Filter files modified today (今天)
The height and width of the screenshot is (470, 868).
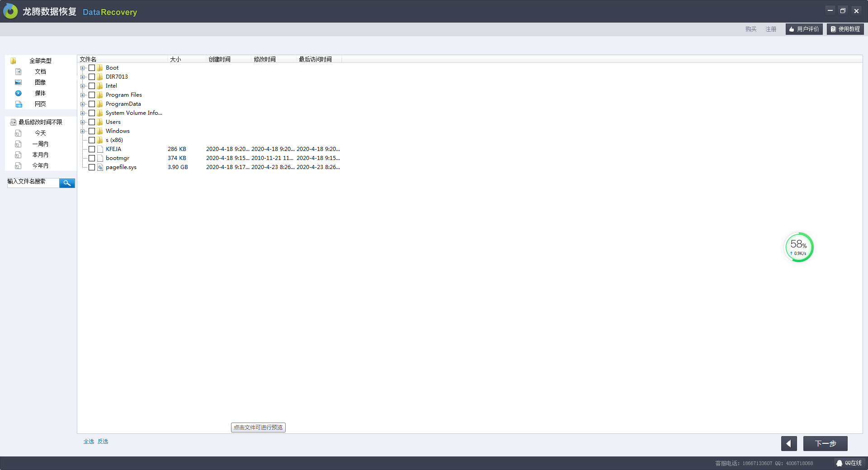pyautogui.click(x=40, y=133)
